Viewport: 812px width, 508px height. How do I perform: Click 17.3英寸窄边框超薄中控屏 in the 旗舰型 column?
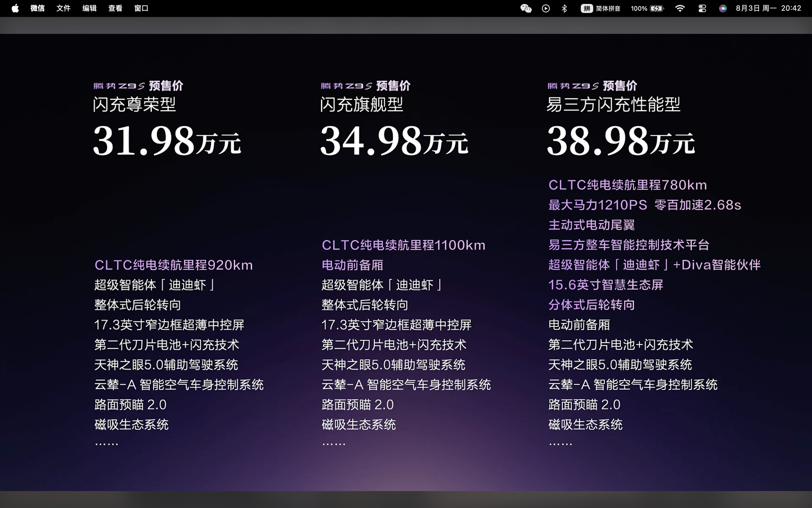click(396, 325)
